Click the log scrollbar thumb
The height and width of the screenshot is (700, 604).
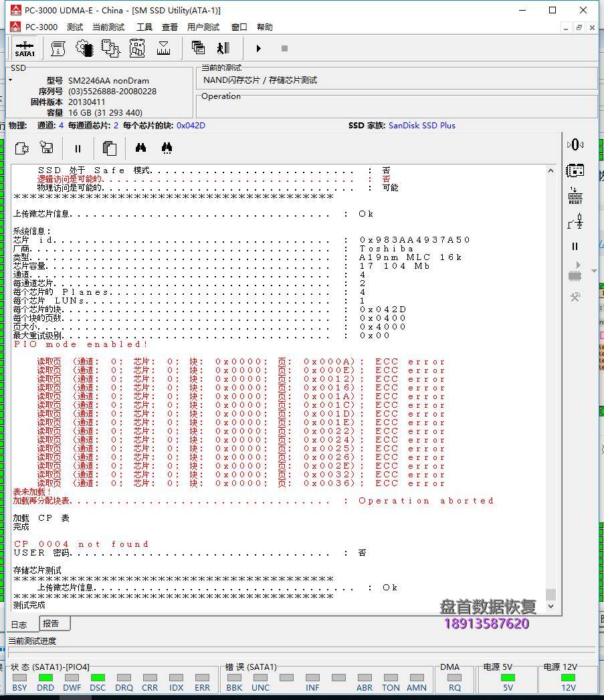(551, 594)
